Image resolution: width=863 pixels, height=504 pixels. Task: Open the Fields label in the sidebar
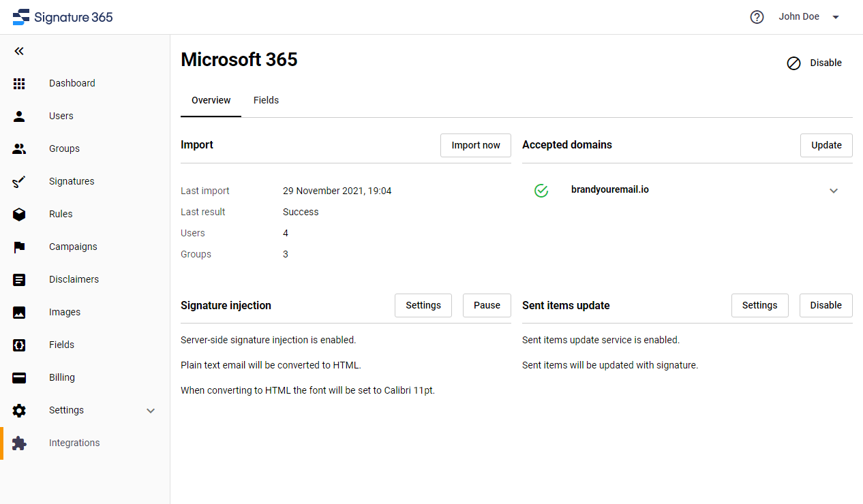point(61,345)
